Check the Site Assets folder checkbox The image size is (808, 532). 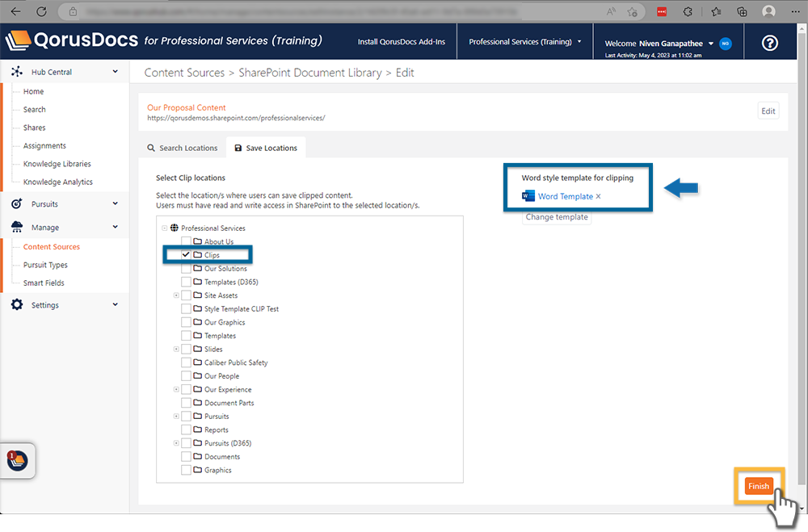(186, 295)
